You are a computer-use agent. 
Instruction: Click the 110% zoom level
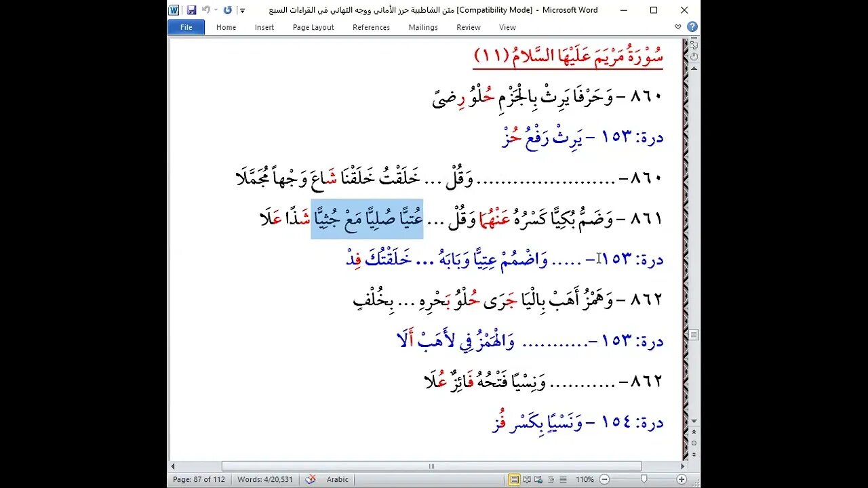pos(585,479)
